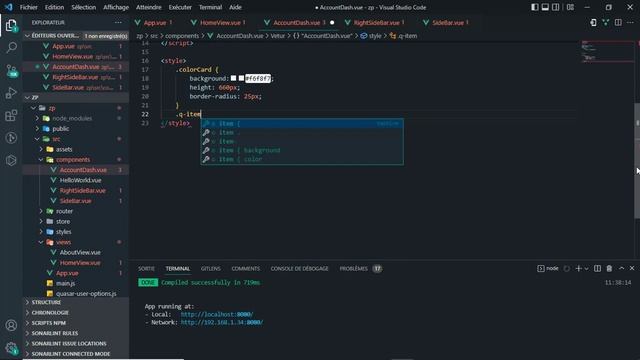Open the Manage settings gear
This screenshot has height=360, width=640.
(11, 347)
